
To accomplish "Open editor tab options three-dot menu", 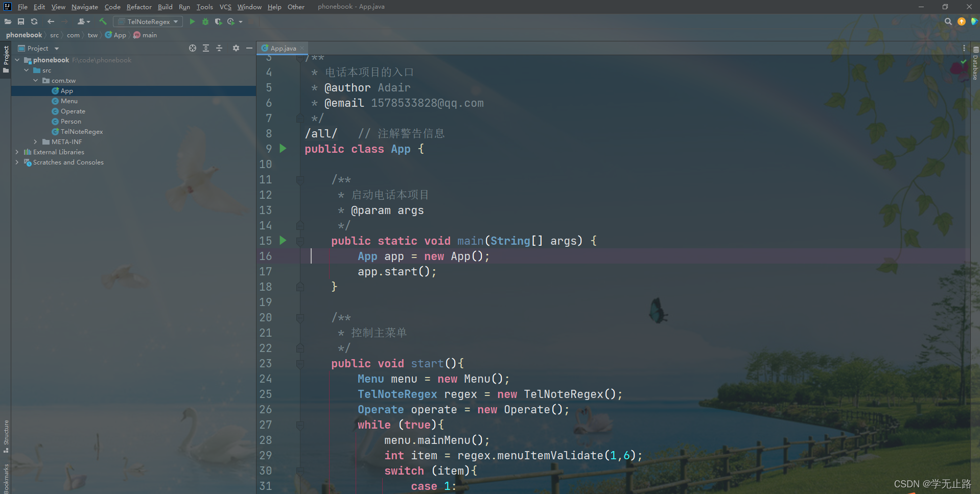I will click(x=964, y=48).
